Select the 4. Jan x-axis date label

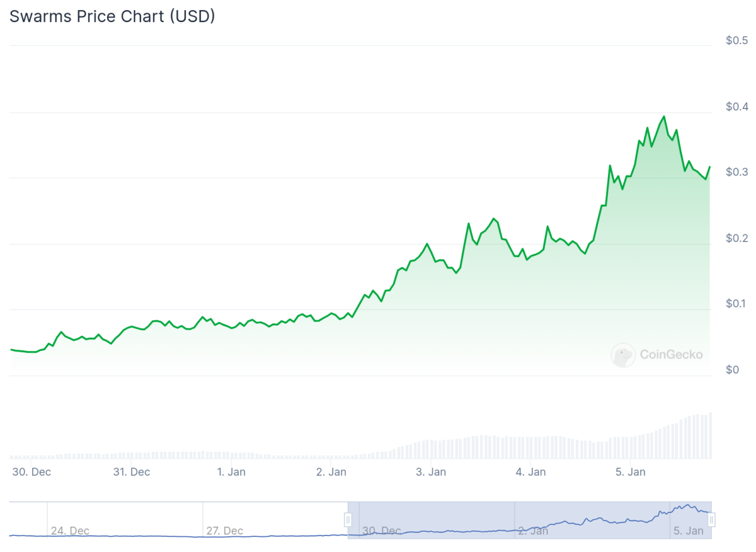[530, 471]
